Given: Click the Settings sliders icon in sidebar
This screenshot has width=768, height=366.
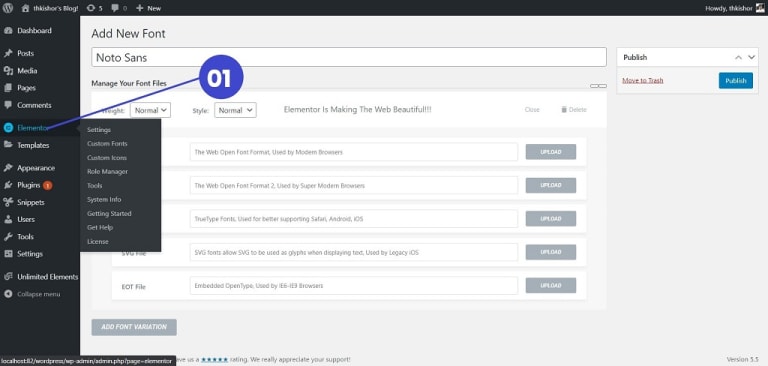Looking at the screenshot, I should click(x=8, y=254).
